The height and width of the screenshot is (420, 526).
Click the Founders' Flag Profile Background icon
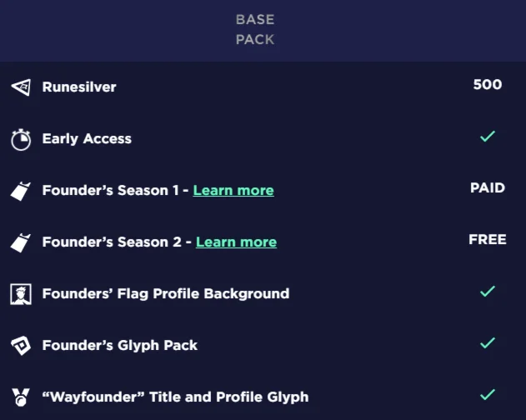point(21,293)
